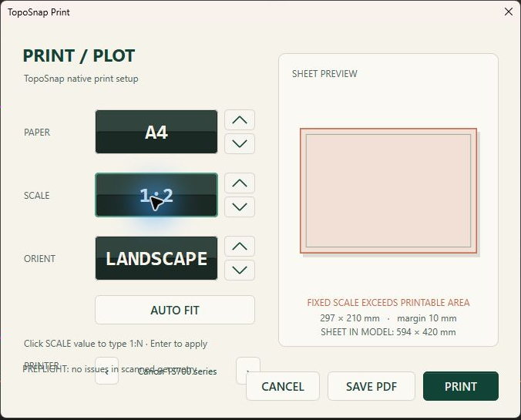This screenshot has height=420, width=521.
Task: Click the LANDSCAPE orientation value
Action: tap(156, 258)
